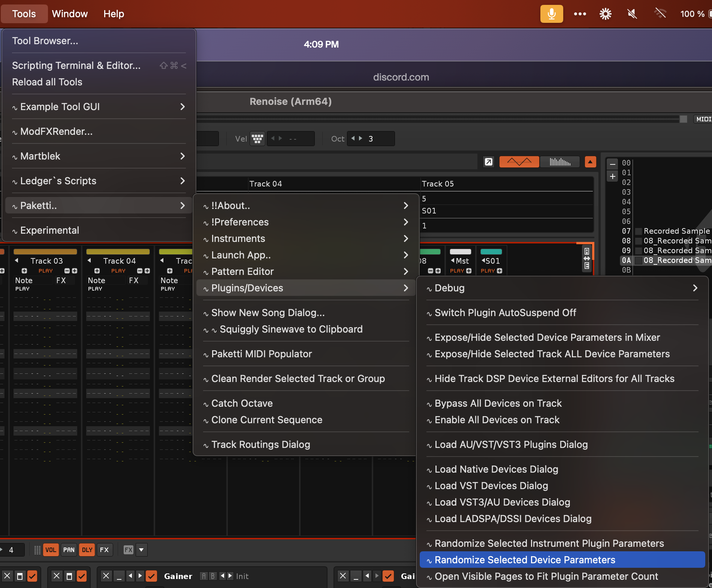Image resolution: width=712 pixels, height=588 pixels.
Task: Remove the Gainer device with its X button
Action: tap(106, 576)
